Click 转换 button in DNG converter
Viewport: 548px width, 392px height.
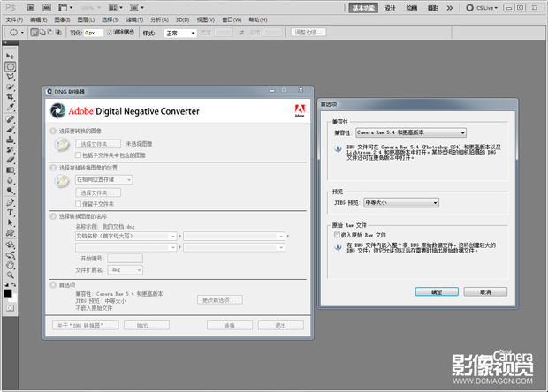pyautogui.click(x=229, y=325)
